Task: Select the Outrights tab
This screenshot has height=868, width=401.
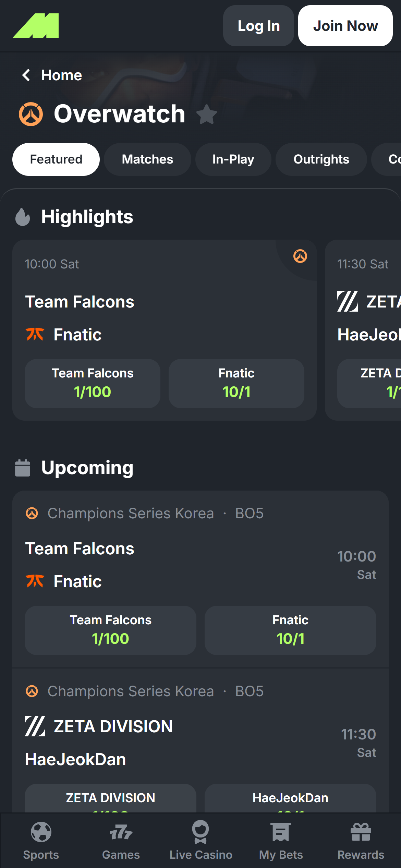Action: click(321, 159)
